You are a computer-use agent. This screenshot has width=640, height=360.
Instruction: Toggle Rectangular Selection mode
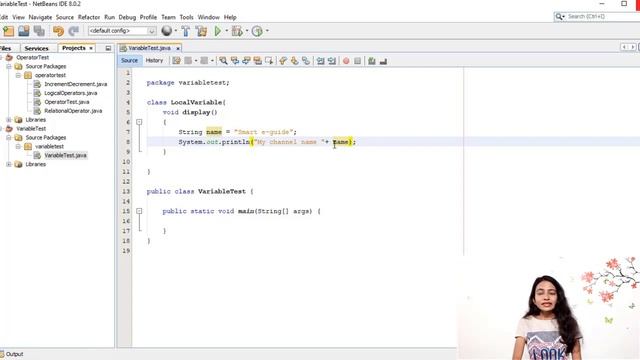(x=269, y=61)
